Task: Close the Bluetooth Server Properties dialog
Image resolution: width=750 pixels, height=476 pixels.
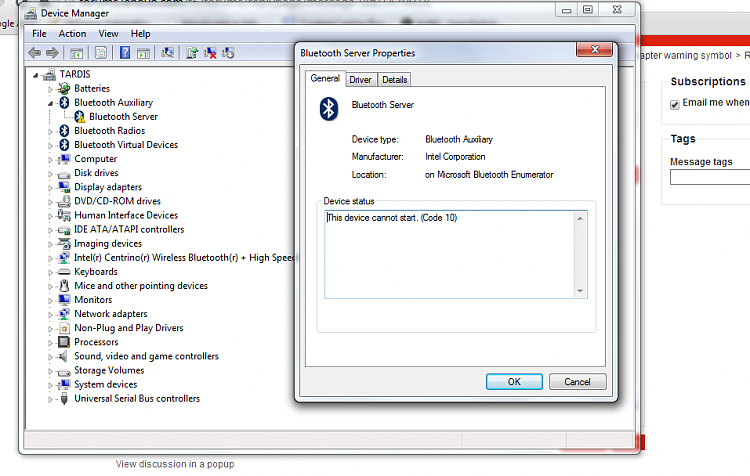Action: pos(595,49)
